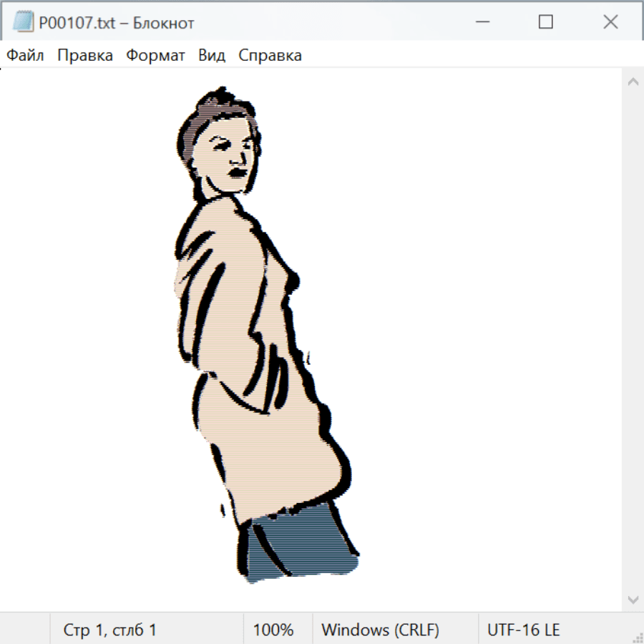644x644 pixels.
Task: Click the UTF-16 LE encoding indicator
Action: pos(523,630)
